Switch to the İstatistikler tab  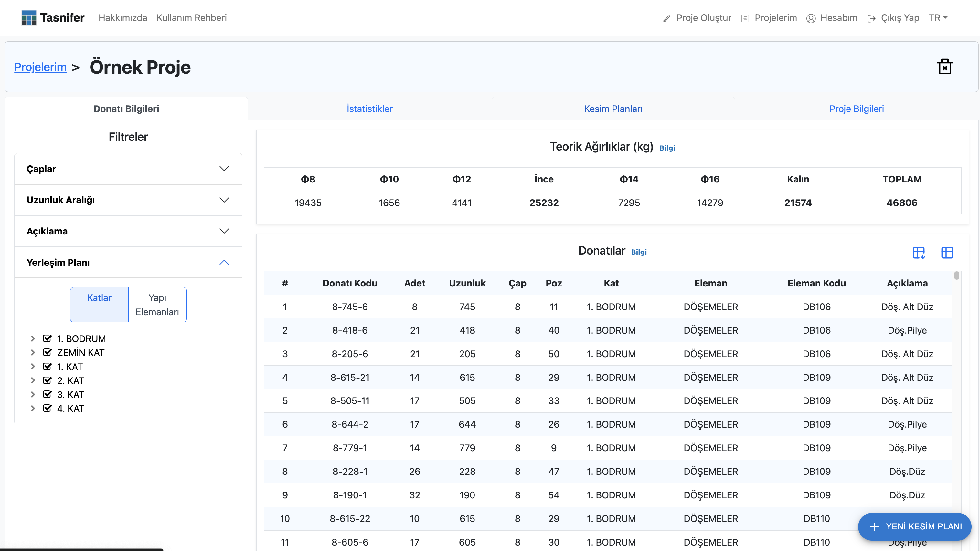(369, 109)
